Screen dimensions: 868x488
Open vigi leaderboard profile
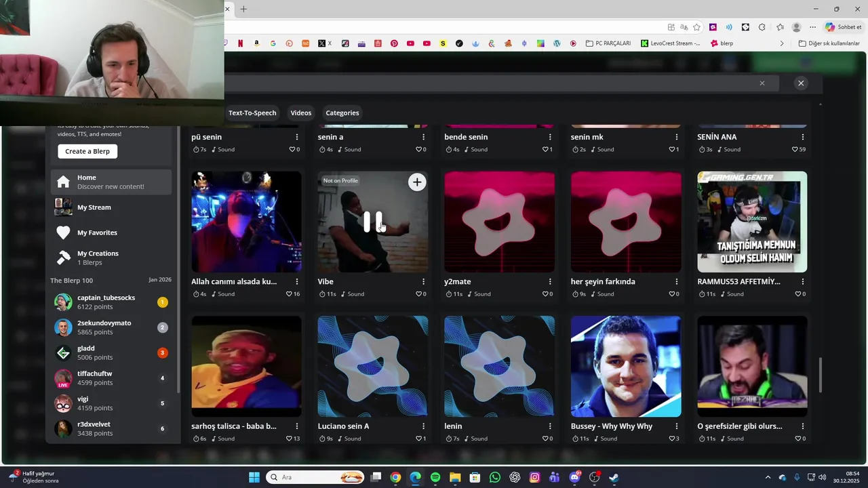[111, 403]
